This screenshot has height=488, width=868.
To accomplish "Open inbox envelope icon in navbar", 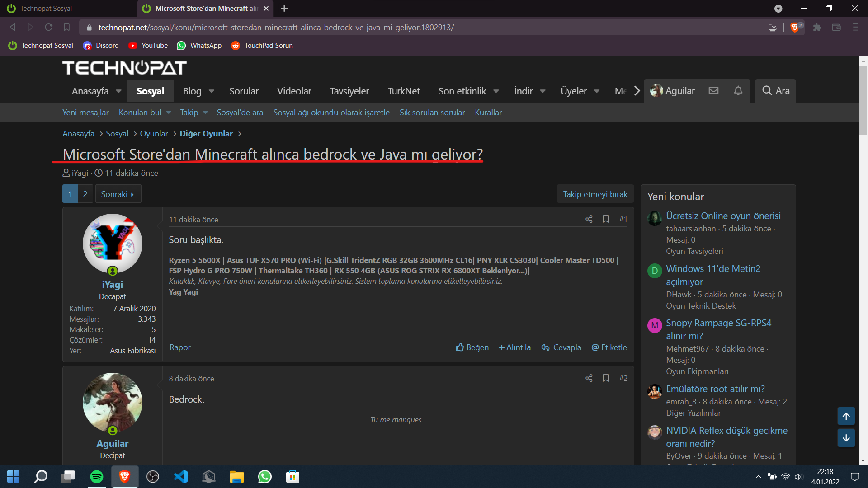I will [713, 91].
